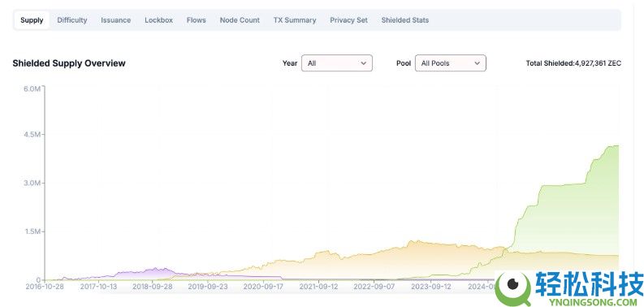
Task: Click the 2020-09-17 date axis label
Action: pos(263,287)
